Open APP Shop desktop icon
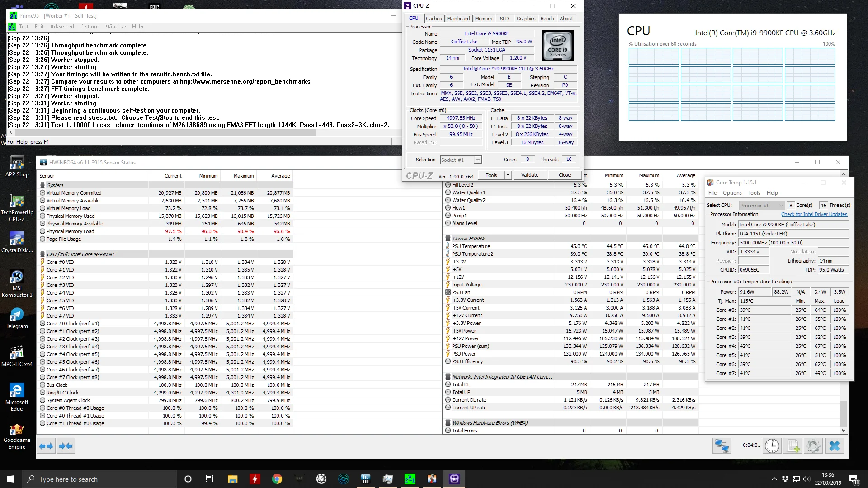868x488 pixels. coord(17,166)
